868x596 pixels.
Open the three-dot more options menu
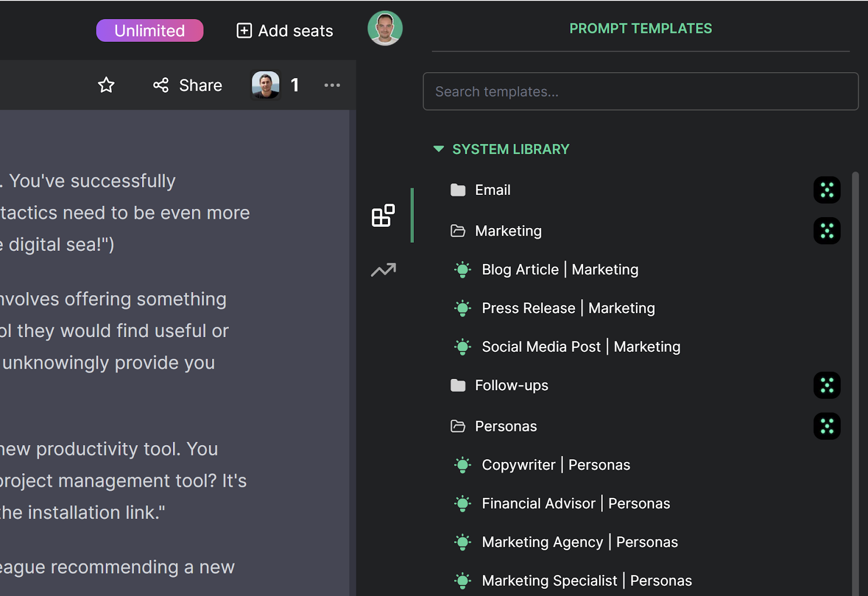332,85
